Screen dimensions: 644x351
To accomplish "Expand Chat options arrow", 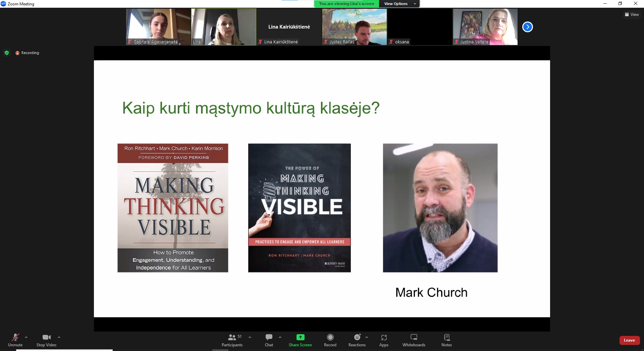I will coord(280,337).
